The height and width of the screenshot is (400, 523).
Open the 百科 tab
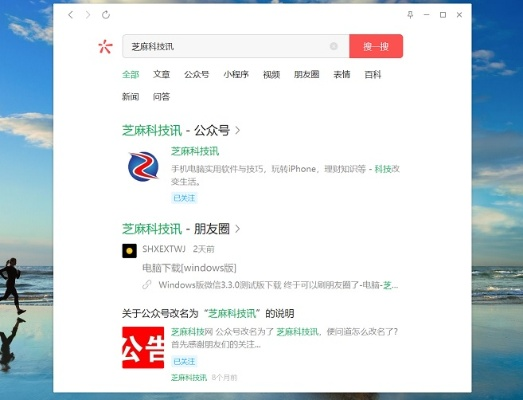(x=373, y=74)
